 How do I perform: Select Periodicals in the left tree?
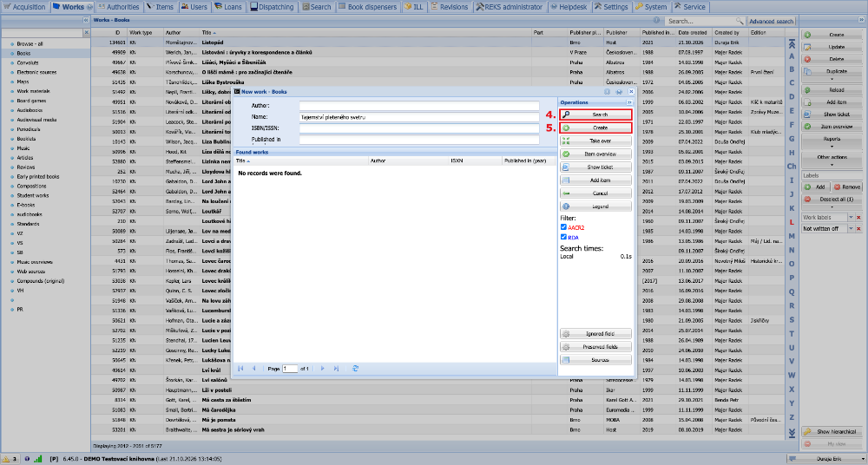pos(30,129)
